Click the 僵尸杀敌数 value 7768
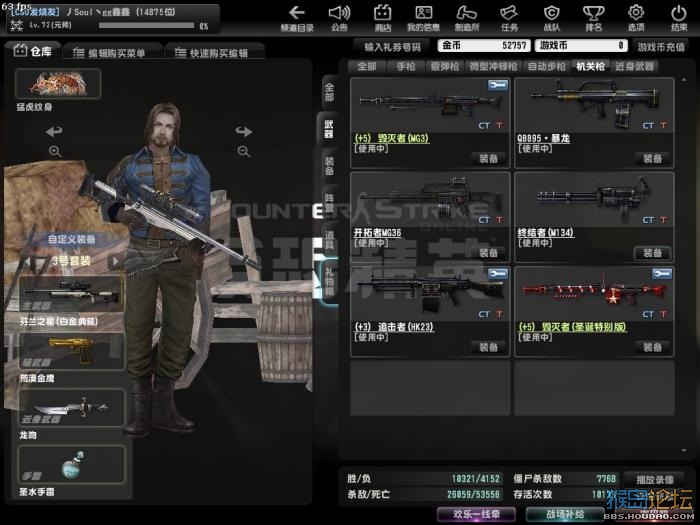Image resolution: width=700 pixels, height=525 pixels. [606, 479]
